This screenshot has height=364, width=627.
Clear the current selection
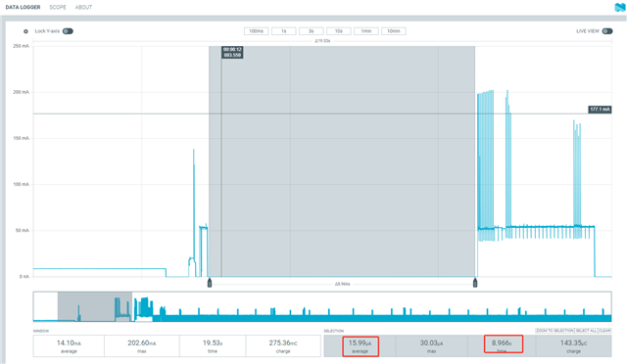604,331
